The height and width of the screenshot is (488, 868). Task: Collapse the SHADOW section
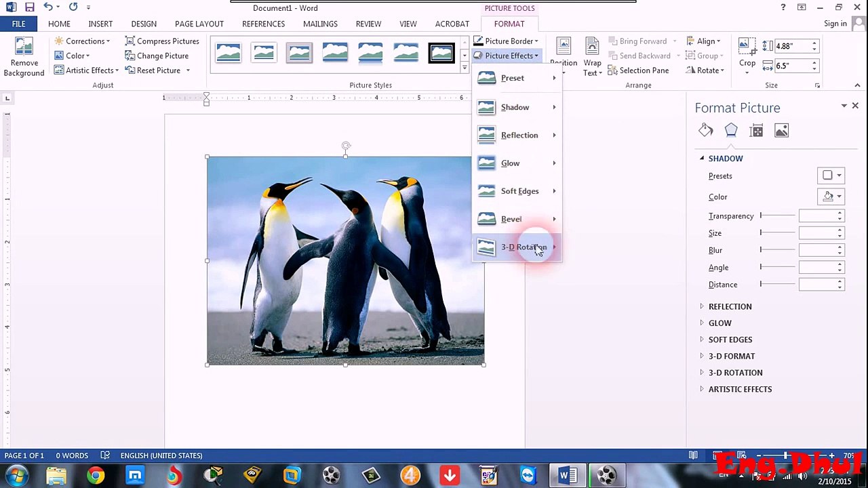pos(702,159)
